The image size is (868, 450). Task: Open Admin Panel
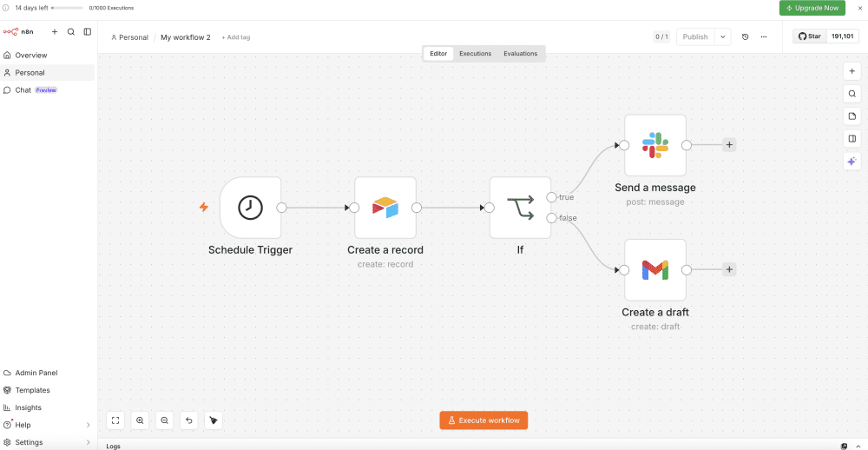(x=48, y=373)
